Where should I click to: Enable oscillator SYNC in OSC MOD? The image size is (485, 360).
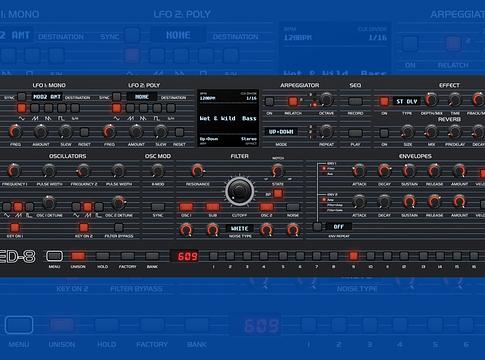[158, 207]
